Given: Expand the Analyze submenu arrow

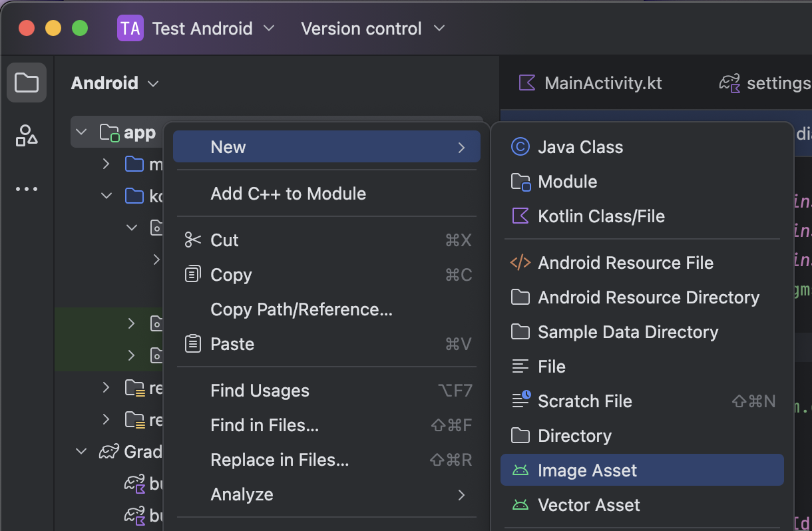Looking at the screenshot, I should pyautogui.click(x=461, y=494).
